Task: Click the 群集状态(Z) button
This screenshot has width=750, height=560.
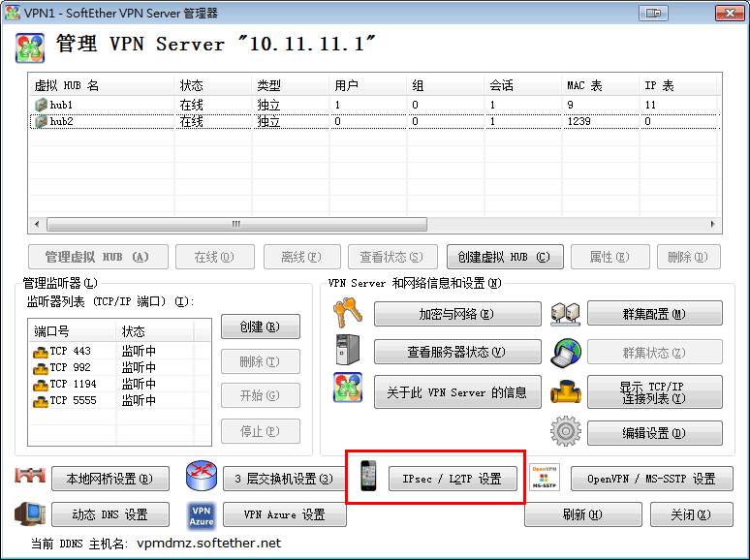Action: (654, 353)
